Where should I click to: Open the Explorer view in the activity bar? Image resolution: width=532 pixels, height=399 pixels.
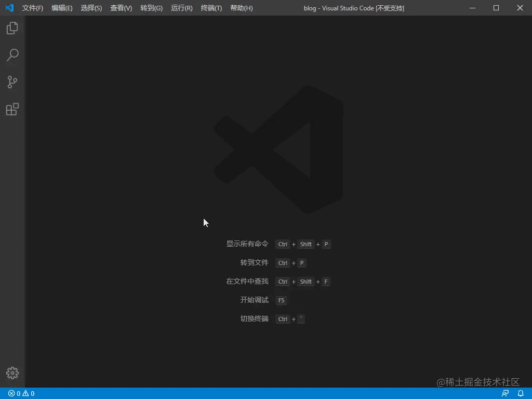click(x=12, y=28)
